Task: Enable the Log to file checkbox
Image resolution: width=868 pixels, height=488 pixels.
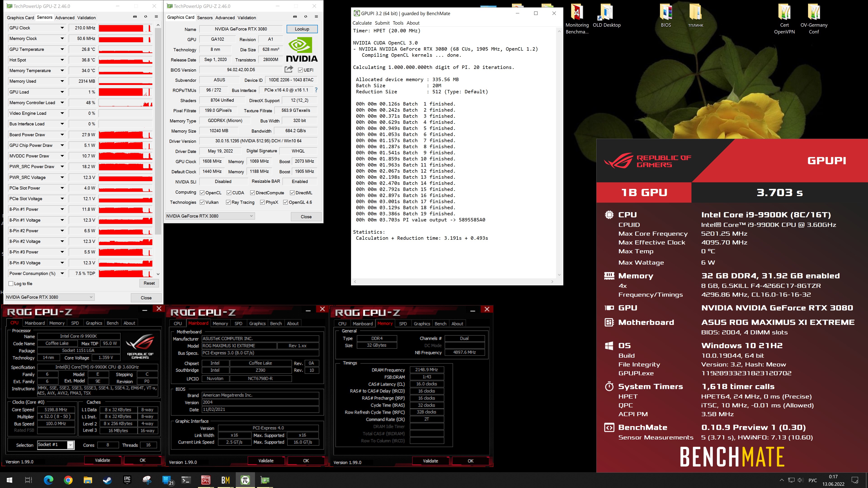Action: 11,284
